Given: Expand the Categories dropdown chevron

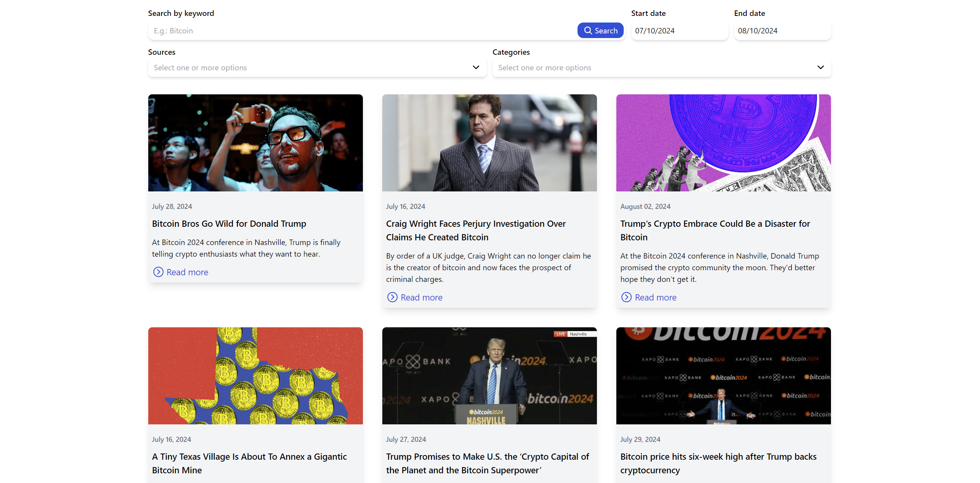Looking at the screenshot, I should click(x=820, y=67).
